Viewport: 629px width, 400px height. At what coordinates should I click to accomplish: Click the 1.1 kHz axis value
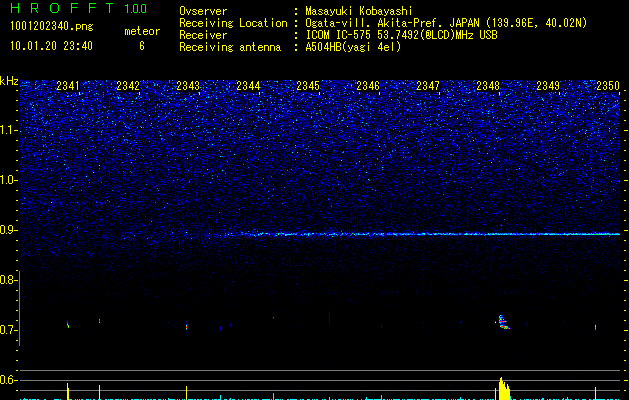tap(7, 130)
